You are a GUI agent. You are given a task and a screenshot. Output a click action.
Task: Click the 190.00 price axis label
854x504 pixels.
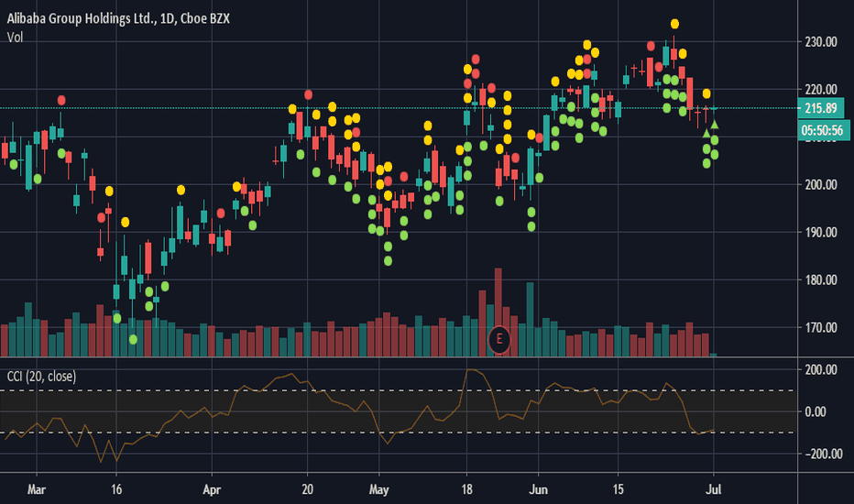pos(821,233)
